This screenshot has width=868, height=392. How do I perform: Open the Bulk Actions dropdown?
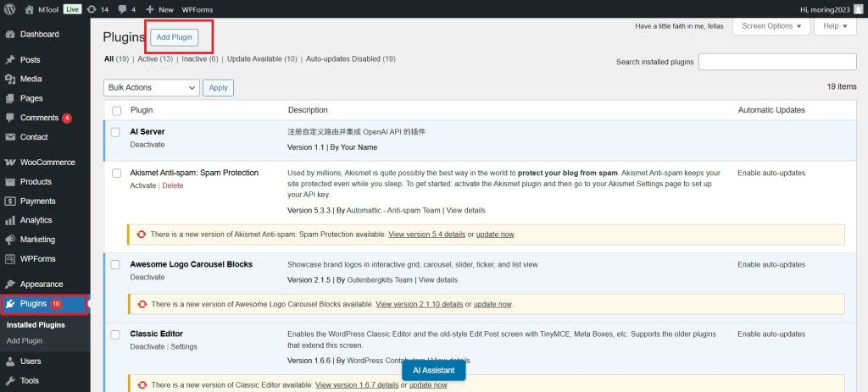pyautogui.click(x=152, y=87)
